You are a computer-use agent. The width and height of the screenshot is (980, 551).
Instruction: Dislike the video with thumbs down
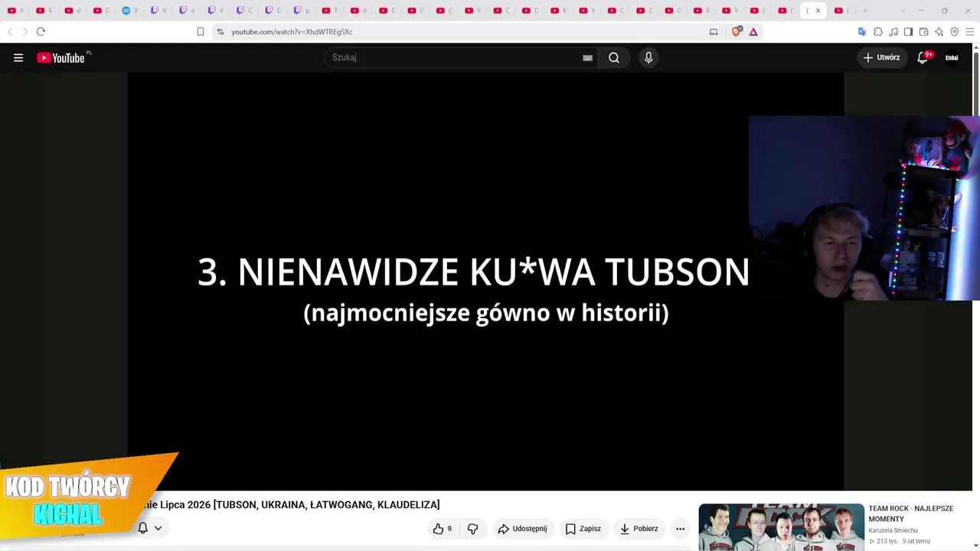click(x=472, y=529)
